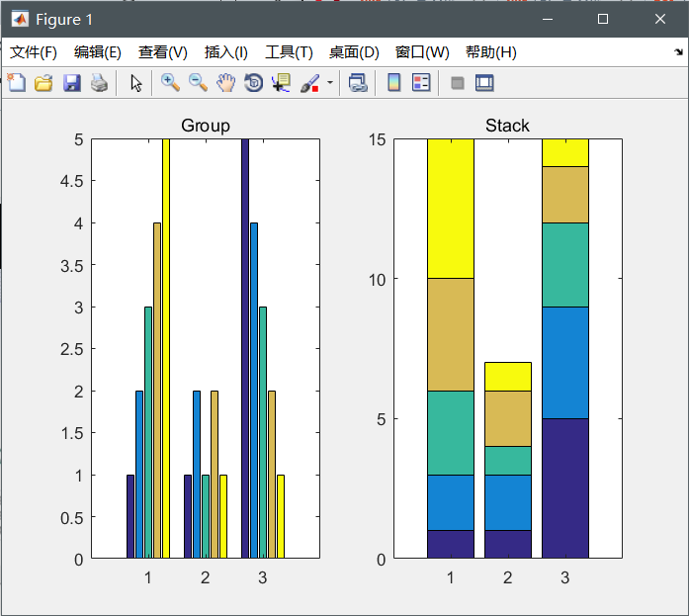Click the tall dark purple bar in Group 3

pyautogui.click(x=245, y=348)
